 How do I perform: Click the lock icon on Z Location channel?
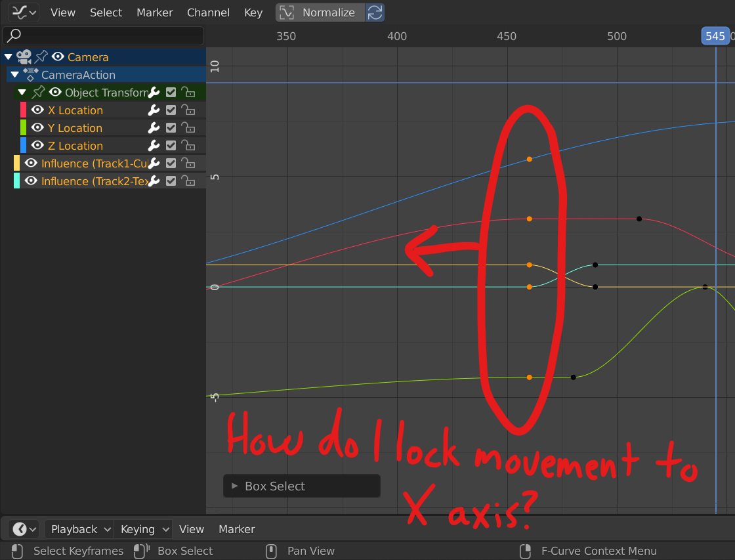[188, 145]
